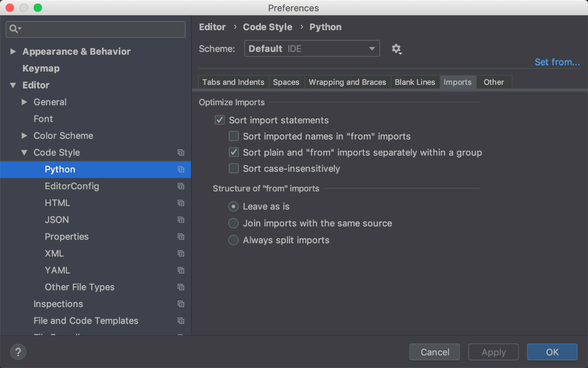The height and width of the screenshot is (368, 588).
Task: Click the Set from... link
Action: click(557, 62)
